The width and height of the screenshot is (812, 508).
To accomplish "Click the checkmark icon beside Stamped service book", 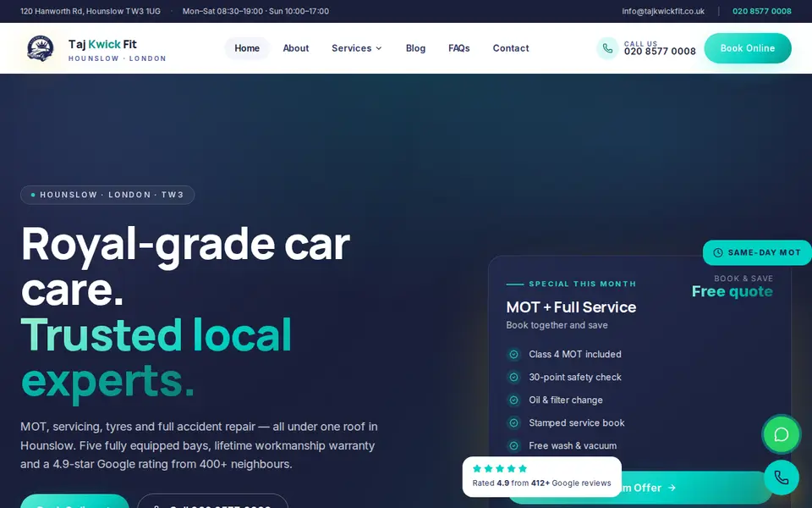I will tap(513, 422).
